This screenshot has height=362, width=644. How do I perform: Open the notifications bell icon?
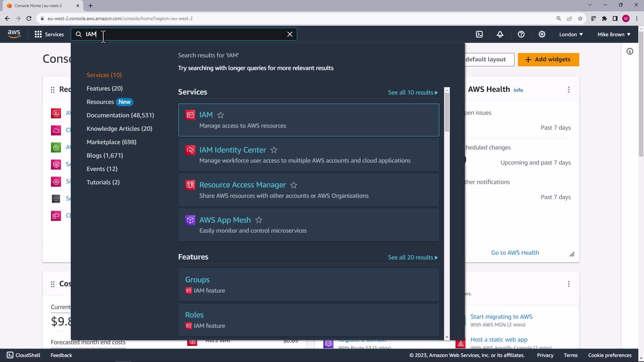tap(500, 34)
